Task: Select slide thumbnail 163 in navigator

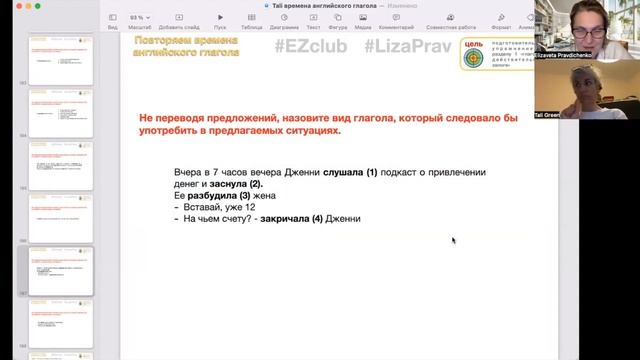Action: point(61,61)
